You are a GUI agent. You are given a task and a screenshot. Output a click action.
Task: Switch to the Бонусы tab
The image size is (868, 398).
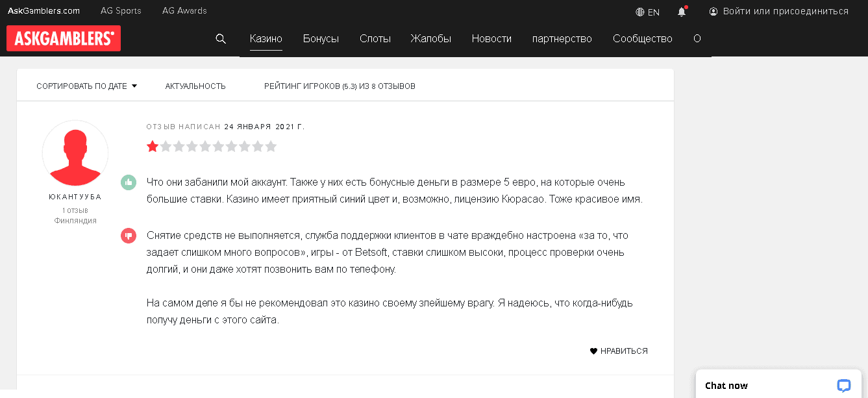coord(321,39)
